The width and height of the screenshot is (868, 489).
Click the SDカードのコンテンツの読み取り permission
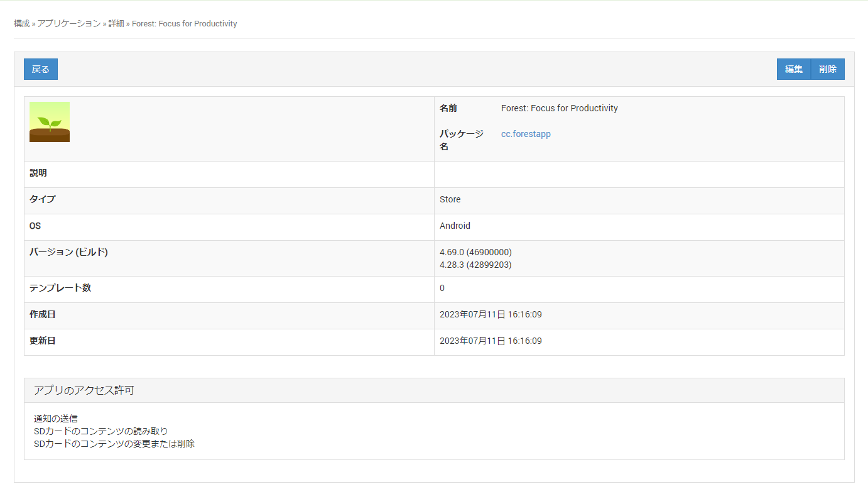100,431
